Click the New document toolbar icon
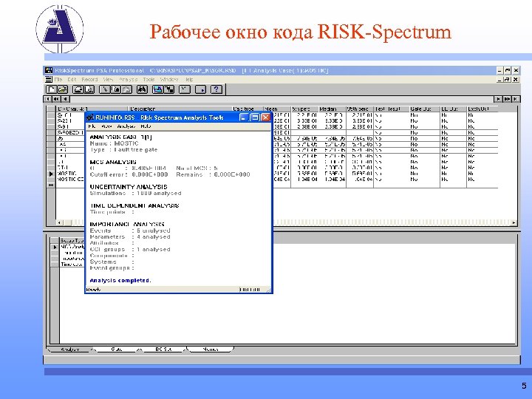This screenshot has height=399, width=532. coord(51,89)
